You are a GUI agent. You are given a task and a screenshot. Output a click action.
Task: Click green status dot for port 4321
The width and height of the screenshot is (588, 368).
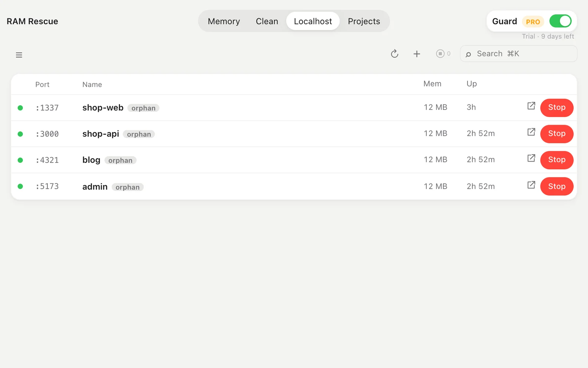coord(20,160)
